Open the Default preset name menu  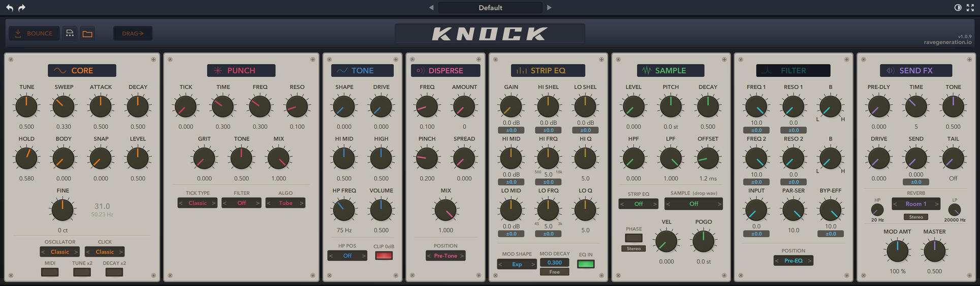click(x=490, y=8)
